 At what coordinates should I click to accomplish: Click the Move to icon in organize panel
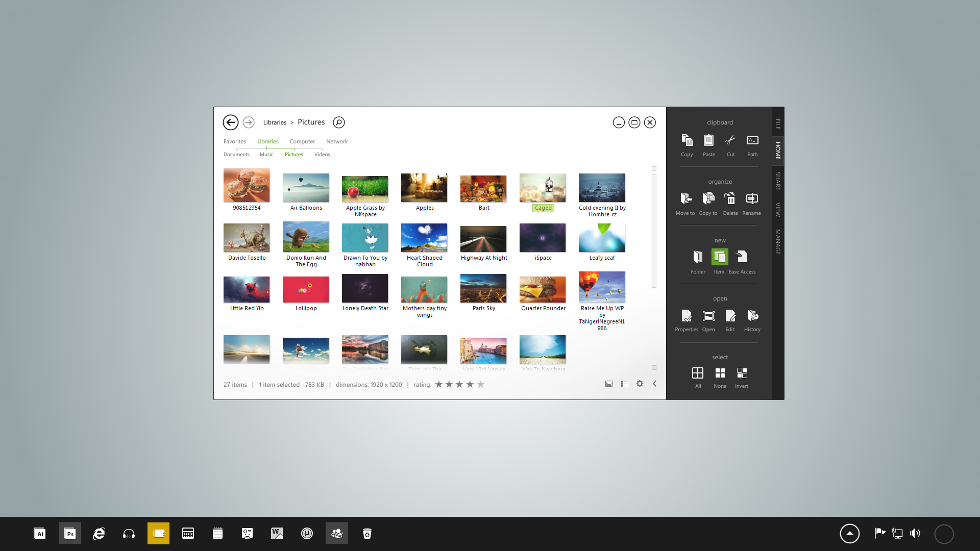coord(686,198)
